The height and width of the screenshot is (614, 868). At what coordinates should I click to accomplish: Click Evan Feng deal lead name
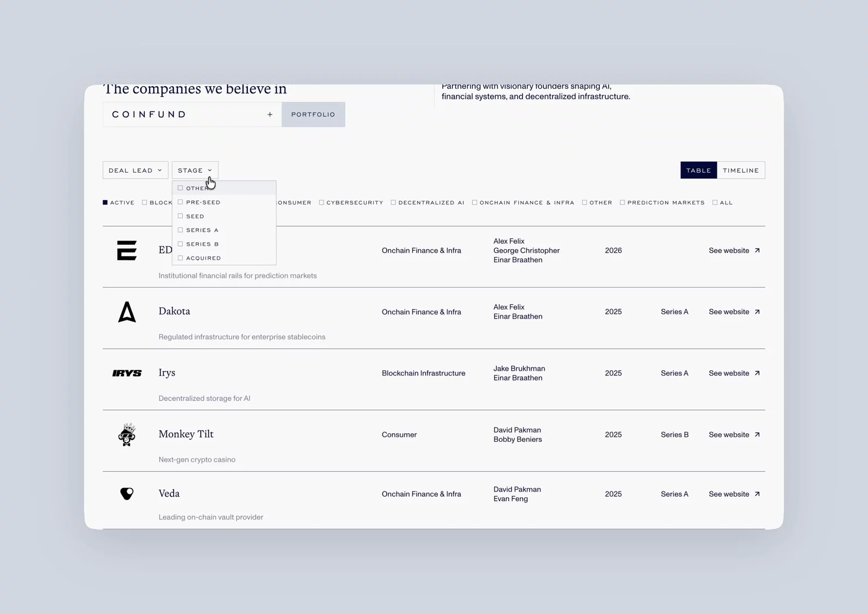point(510,498)
